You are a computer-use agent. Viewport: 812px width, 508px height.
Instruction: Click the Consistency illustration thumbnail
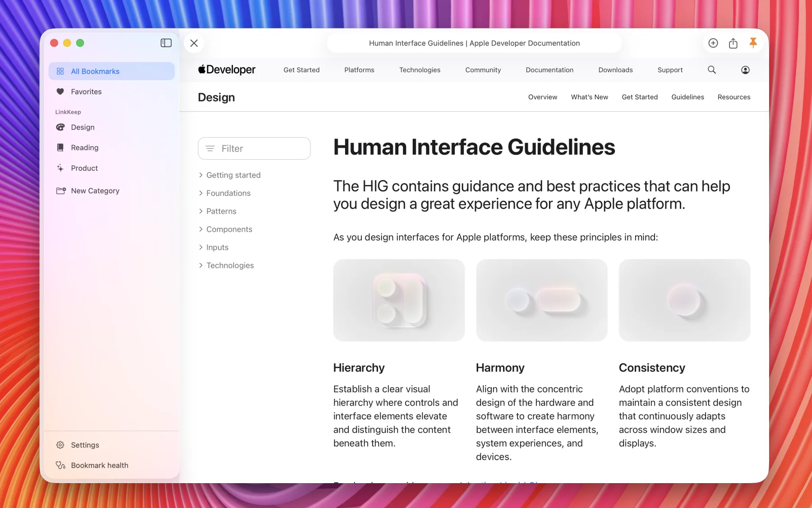point(684,300)
